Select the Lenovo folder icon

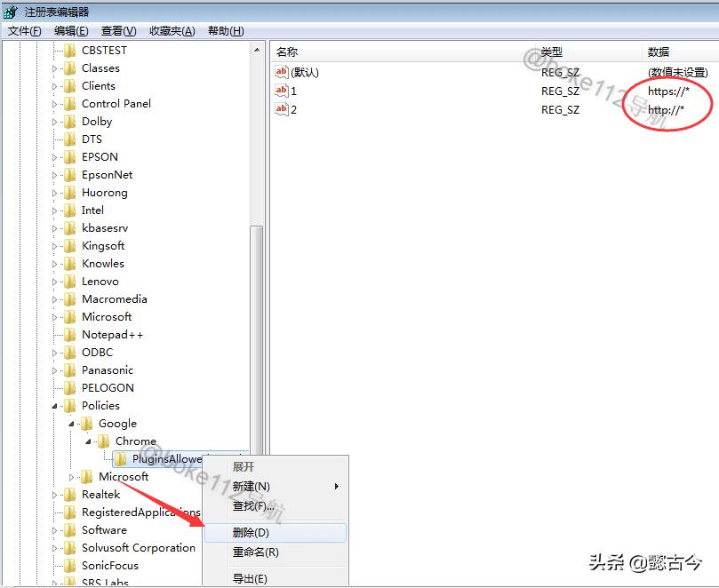pyautogui.click(x=68, y=282)
